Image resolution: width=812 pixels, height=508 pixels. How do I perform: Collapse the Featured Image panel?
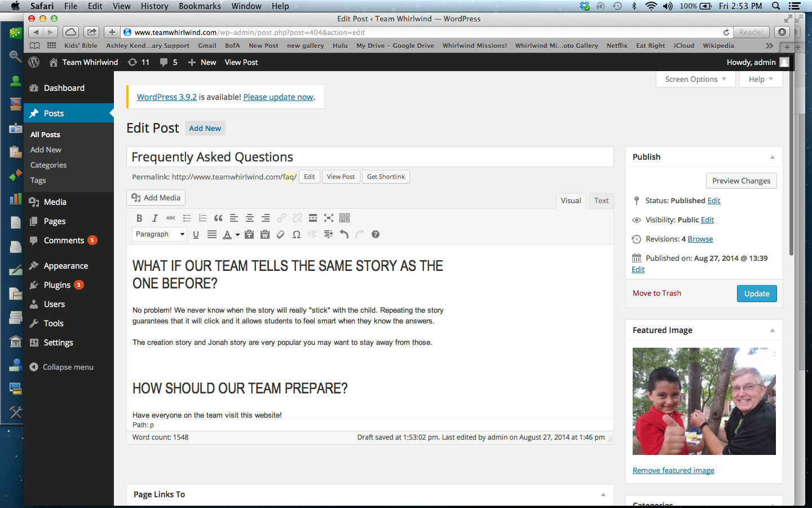tap(772, 330)
